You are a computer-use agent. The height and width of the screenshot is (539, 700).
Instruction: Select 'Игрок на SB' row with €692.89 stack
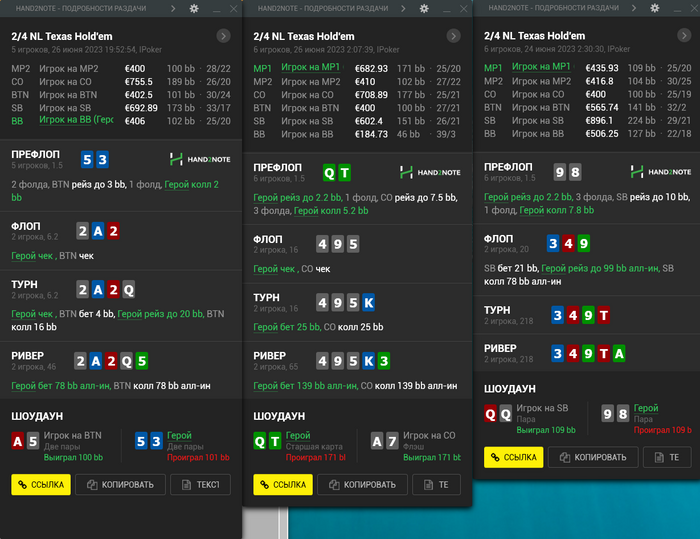tap(121, 108)
